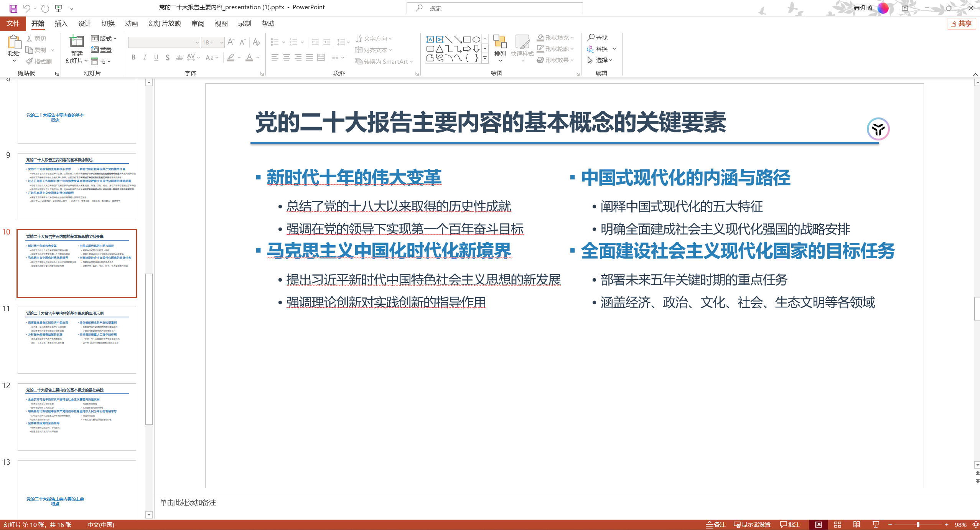Select slide 11 thumbnail
Screen dimensions: 980x530
click(77, 340)
